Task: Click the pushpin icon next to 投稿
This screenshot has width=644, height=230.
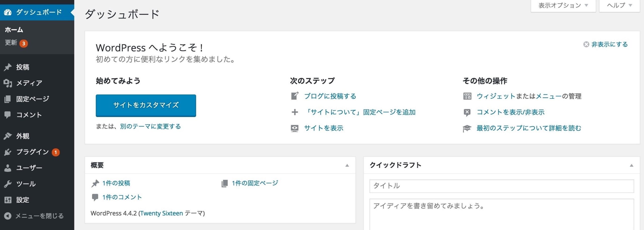Action: pos(8,67)
